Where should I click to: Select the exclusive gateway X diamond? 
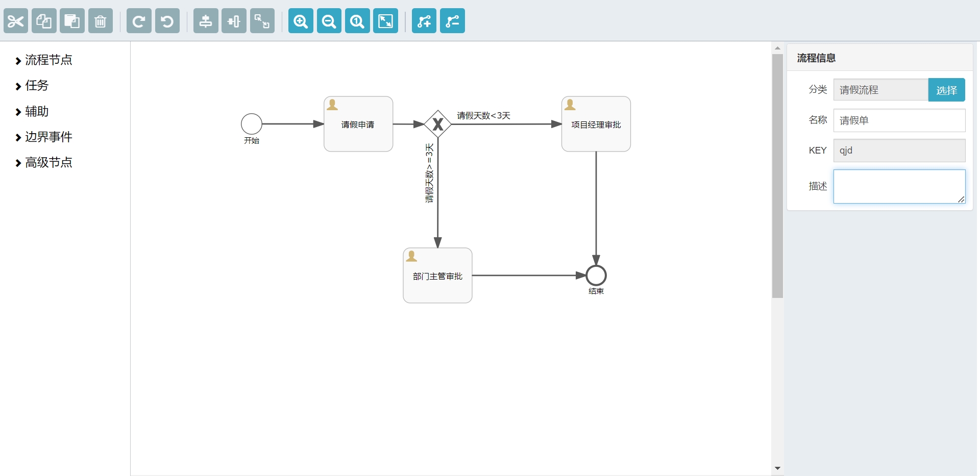[437, 124]
